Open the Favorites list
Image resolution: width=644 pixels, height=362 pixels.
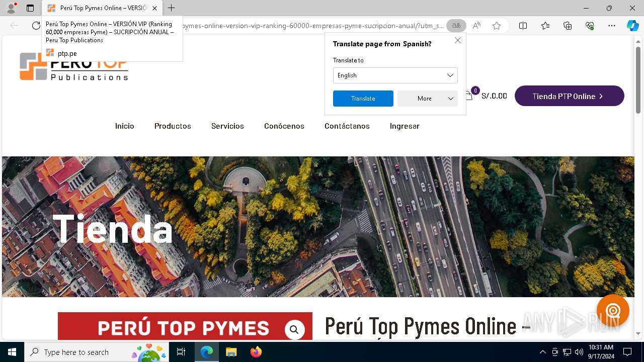(545, 26)
